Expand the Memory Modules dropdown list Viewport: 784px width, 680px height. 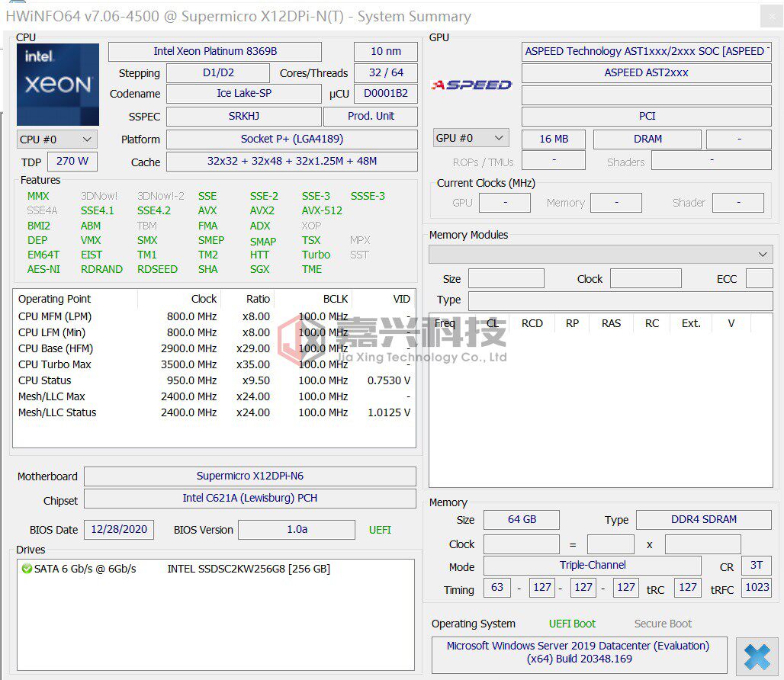click(x=600, y=255)
